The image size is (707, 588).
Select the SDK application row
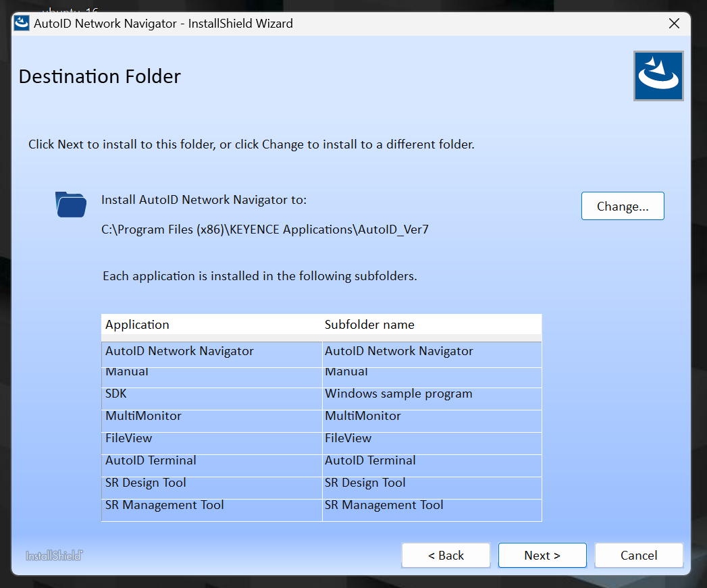click(x=212, y=398)
